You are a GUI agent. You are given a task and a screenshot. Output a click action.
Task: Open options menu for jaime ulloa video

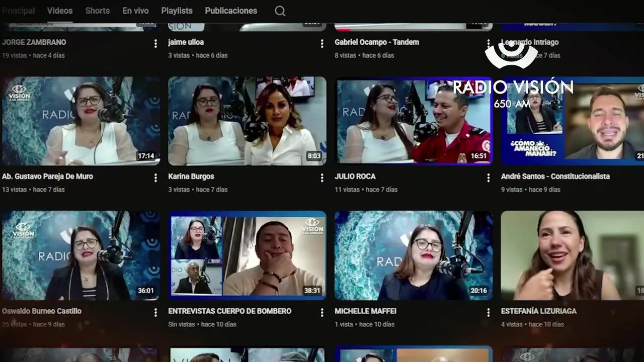[322, 44]
